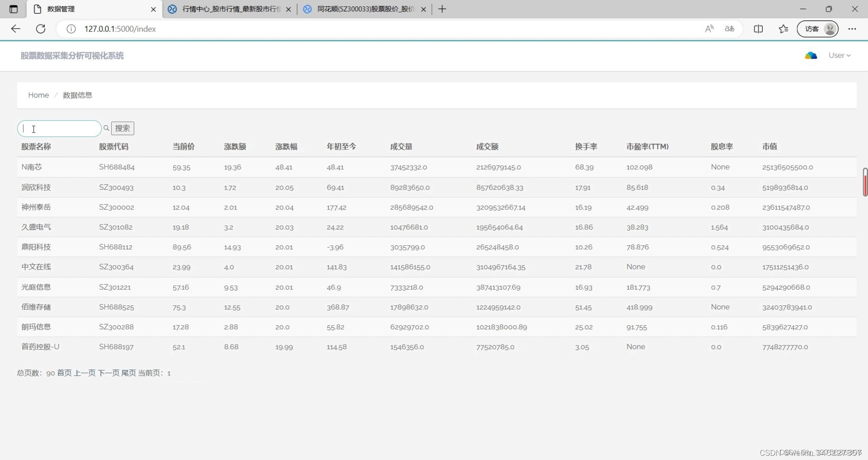Click the 搜索 search button

click(x=122, y=128)
